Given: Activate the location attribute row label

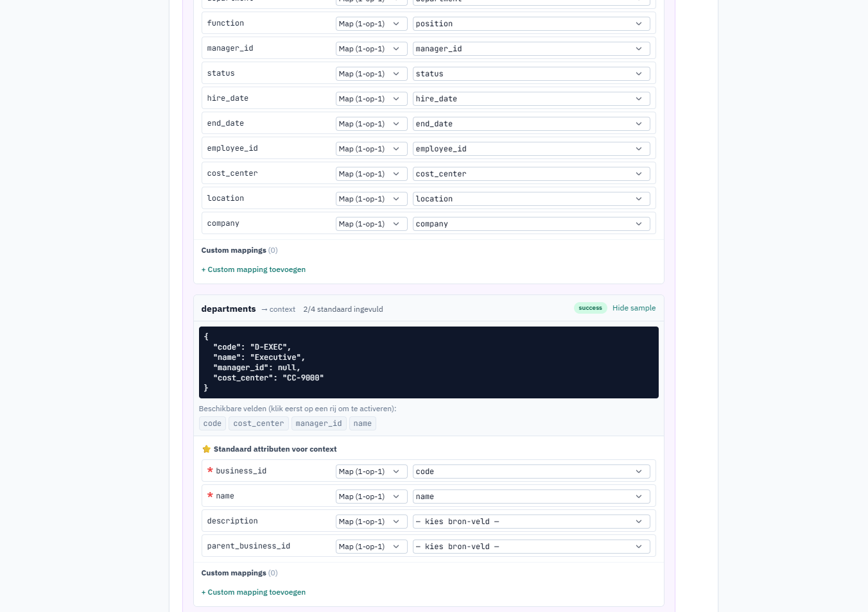Looking at the screenshot, I should click(225, 198).
